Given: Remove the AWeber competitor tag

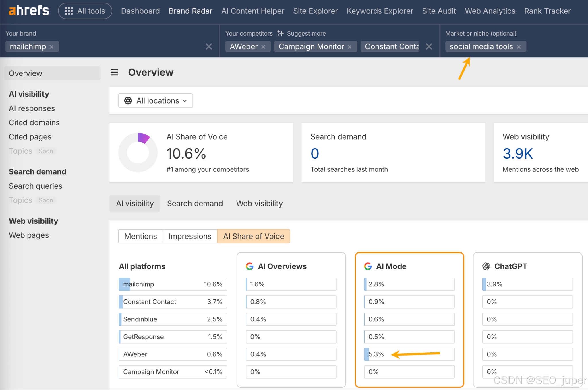Looking at the screenshot, I should pos(263,47).
